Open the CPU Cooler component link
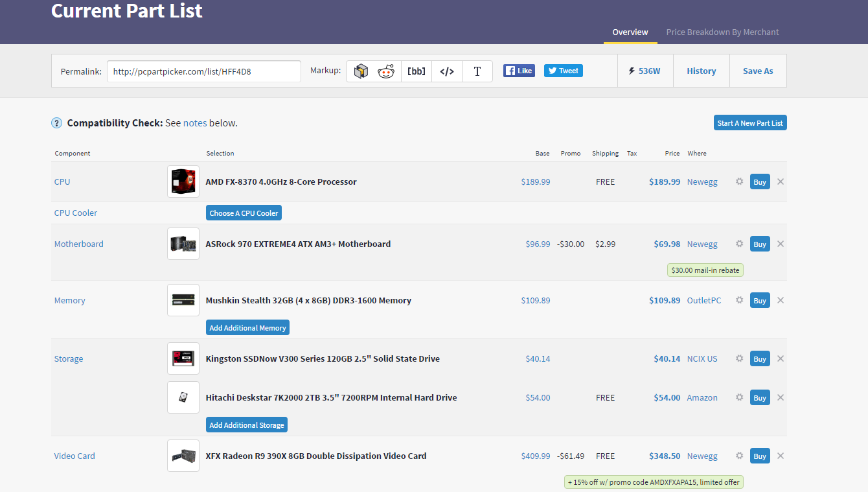Image resolution: width=868 pixels, height=492 pixels. point(76,213)
